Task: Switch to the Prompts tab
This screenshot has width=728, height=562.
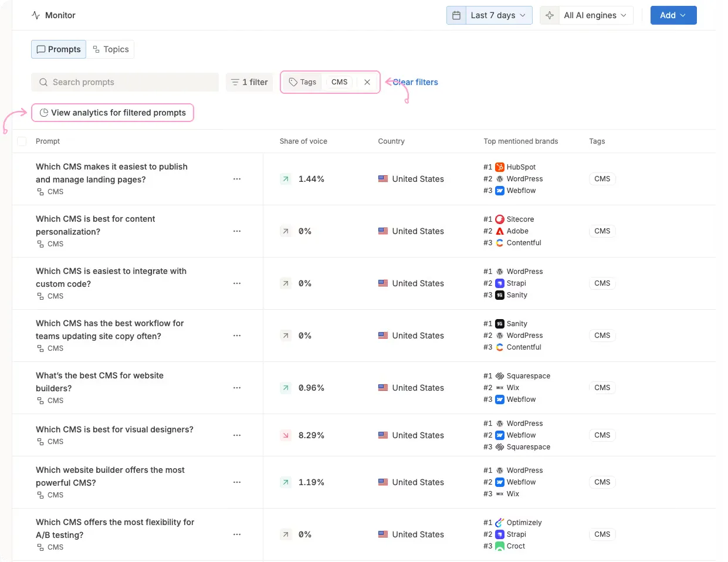Action: click(x=59, y=49)
